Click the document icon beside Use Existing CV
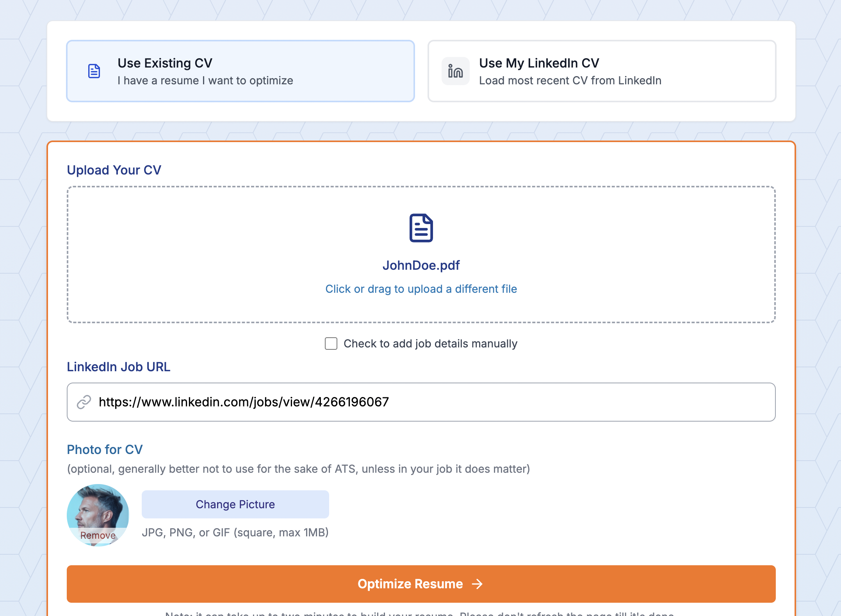 94,71
